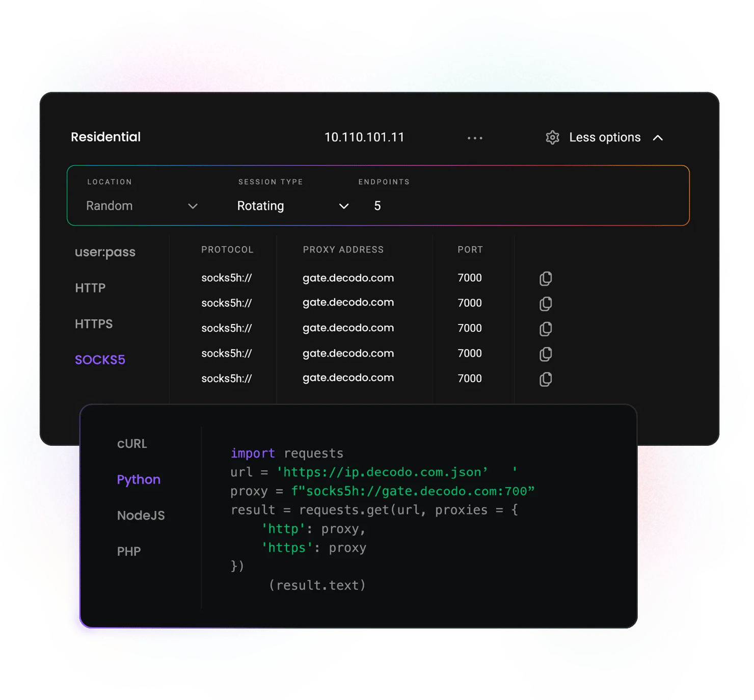This screenshot has height=700, width=754.
Task: Click the Less options label
Action: (x=605, y=138)
